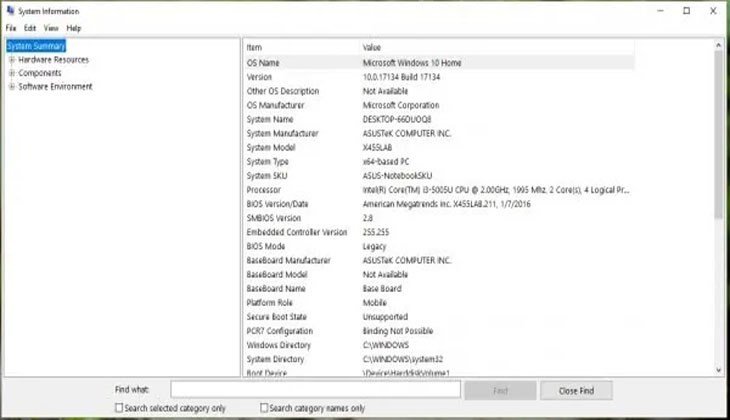Click the Value column header
Image resolution: width=730 pixels, height=420 pixels.
click(500, 47)
